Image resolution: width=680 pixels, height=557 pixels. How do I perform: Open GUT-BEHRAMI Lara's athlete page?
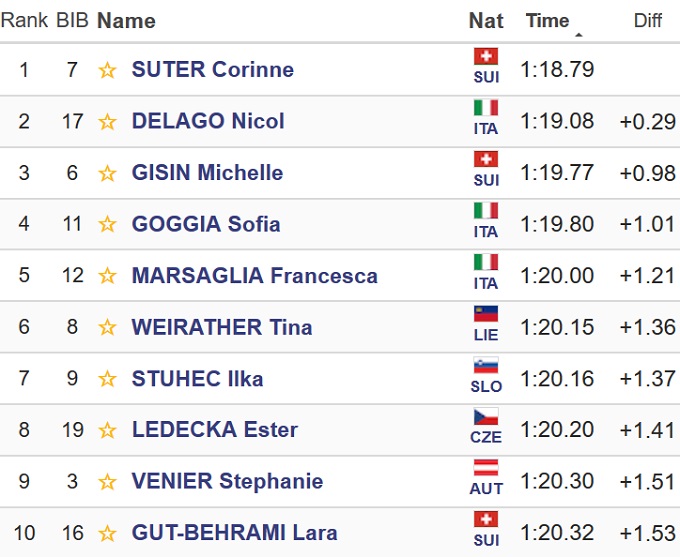(x=234, y=533)
